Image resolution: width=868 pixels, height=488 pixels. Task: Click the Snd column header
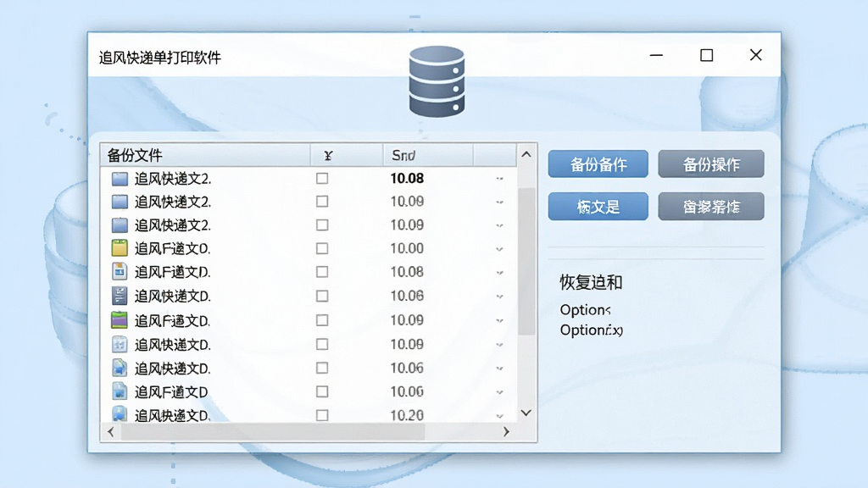point(428,155)
